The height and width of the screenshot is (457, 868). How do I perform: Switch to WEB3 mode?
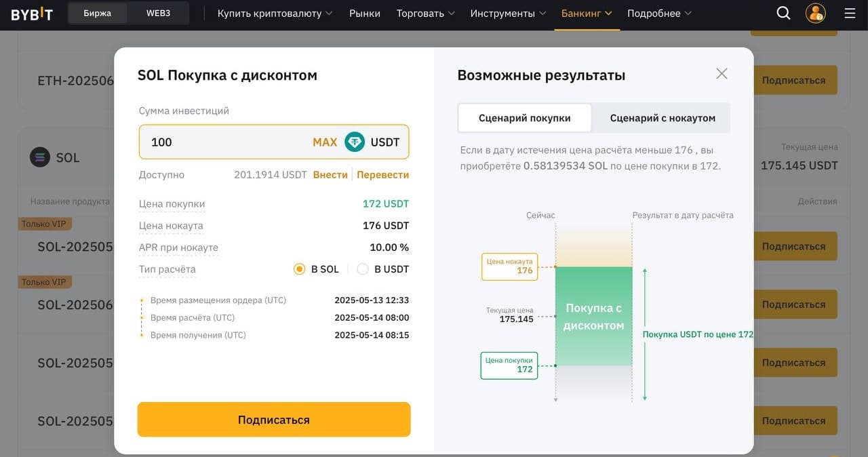(x=159, y=13)
